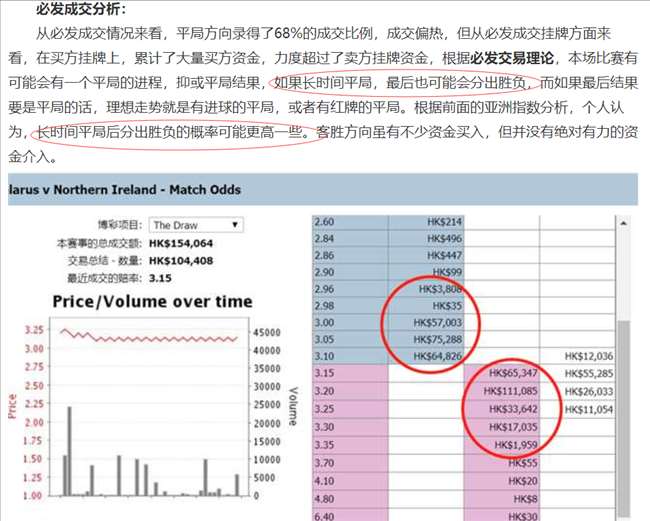The image size is (650, 521).
Task: Select the HK$33,642 amount at odds 3.25
Action: click(502, 409)
